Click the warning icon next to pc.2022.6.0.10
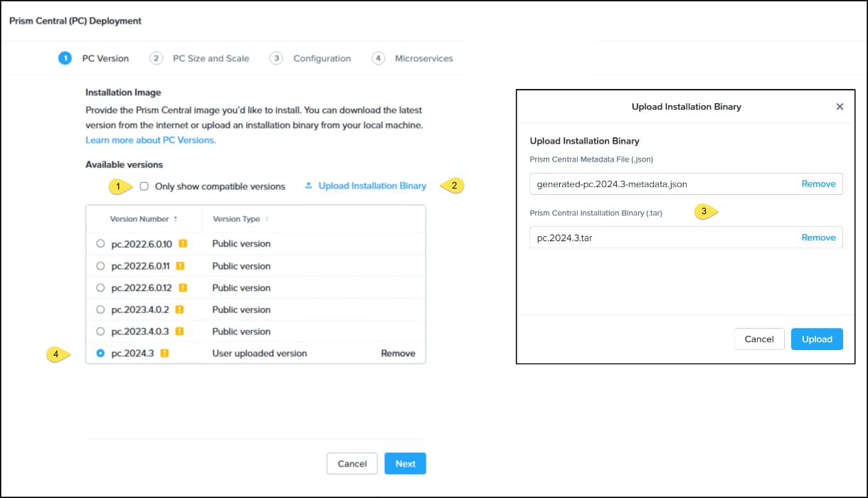This screenshot has width=868, height=498. [x=183, y=243]
